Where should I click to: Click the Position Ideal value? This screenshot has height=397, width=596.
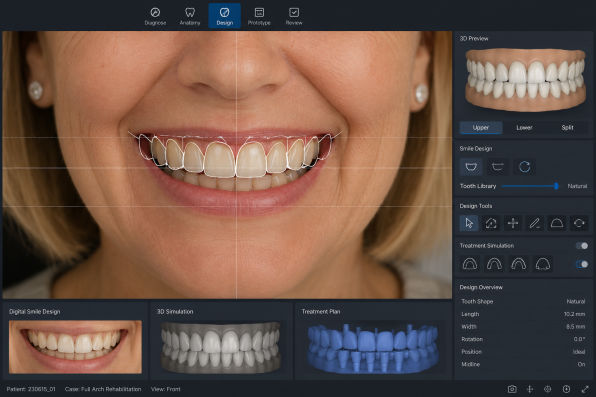click(579, 352)
